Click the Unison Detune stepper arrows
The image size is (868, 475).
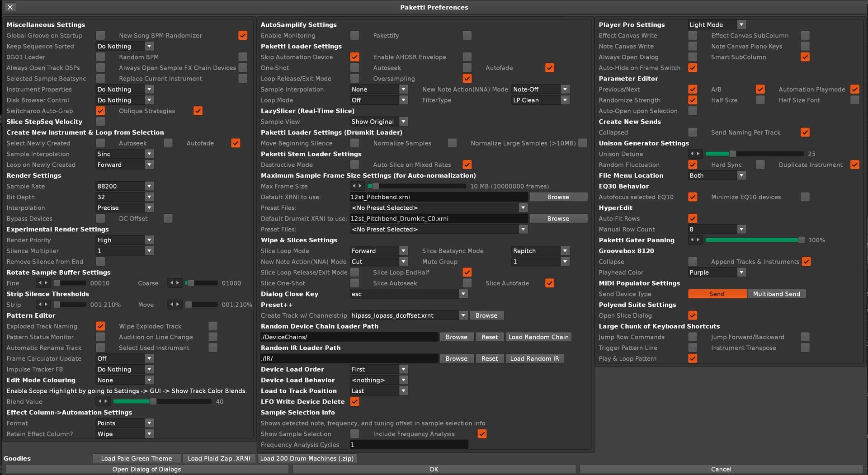[695, 154]
